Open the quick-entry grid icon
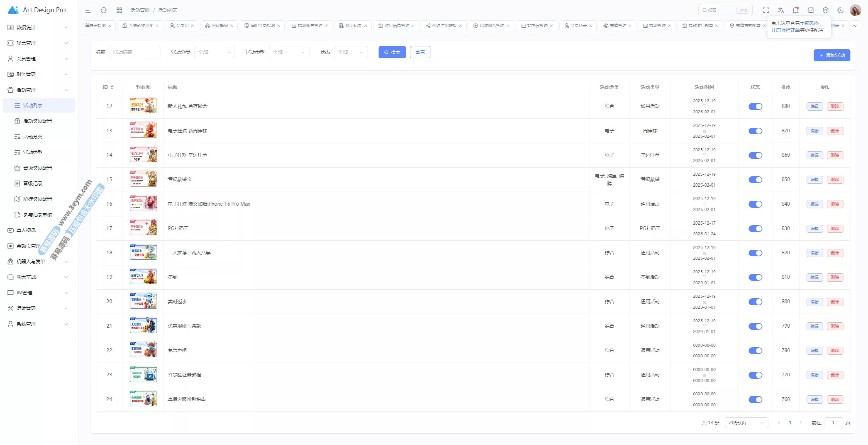Screen dimensions: 868x445 tap(119, 10)
